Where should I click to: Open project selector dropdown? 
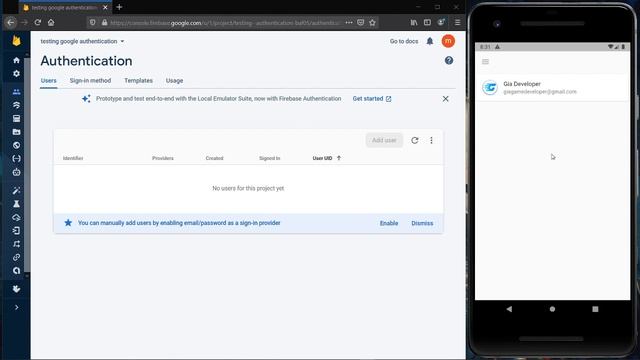82,41
